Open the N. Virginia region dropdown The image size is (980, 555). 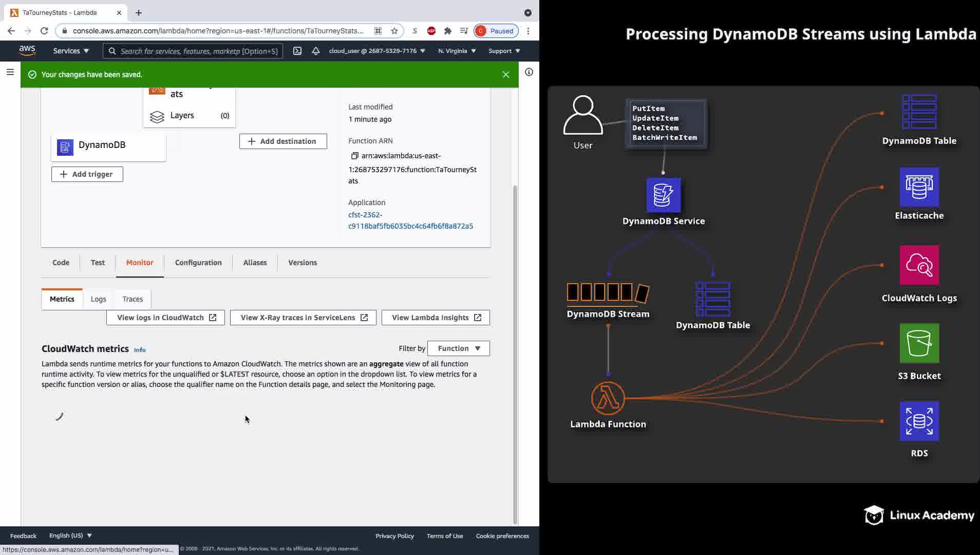tap(457, 51)
